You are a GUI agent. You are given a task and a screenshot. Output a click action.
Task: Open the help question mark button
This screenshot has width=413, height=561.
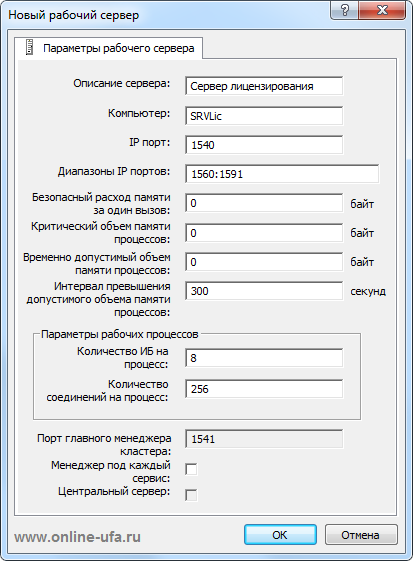click(344, 10)
